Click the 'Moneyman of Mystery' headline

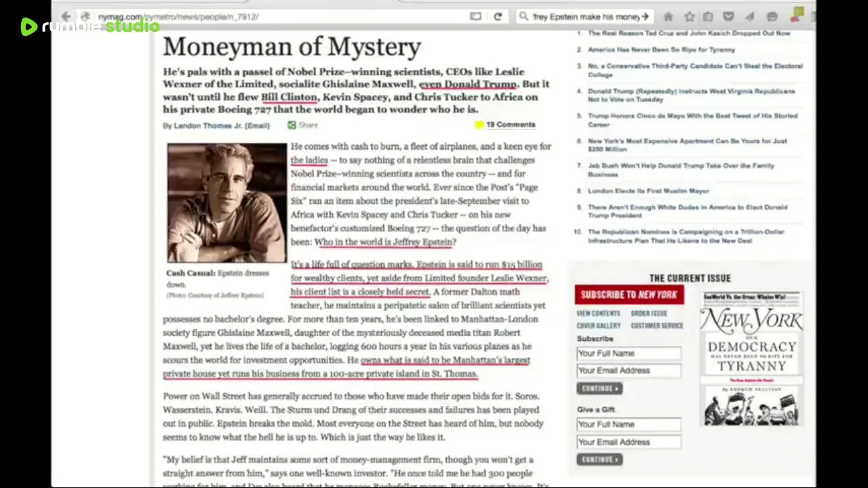[292, 47]
